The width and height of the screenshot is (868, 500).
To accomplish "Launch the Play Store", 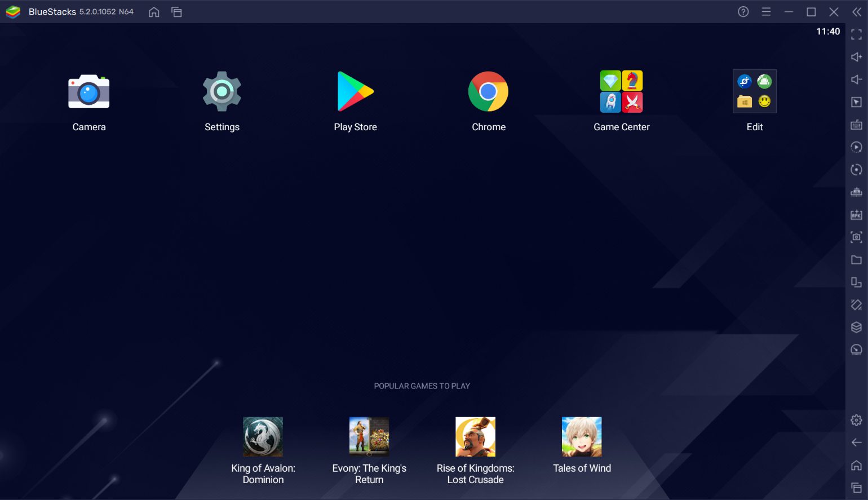I will pos(355,91).
